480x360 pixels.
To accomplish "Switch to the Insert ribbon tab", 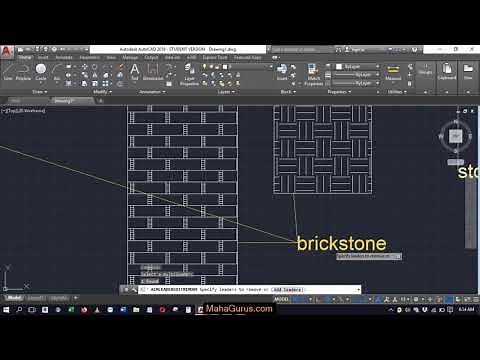I will 43,58.
